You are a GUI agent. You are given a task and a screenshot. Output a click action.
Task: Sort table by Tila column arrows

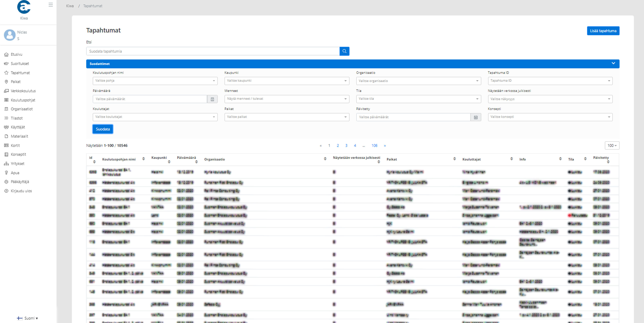[585, 159]
